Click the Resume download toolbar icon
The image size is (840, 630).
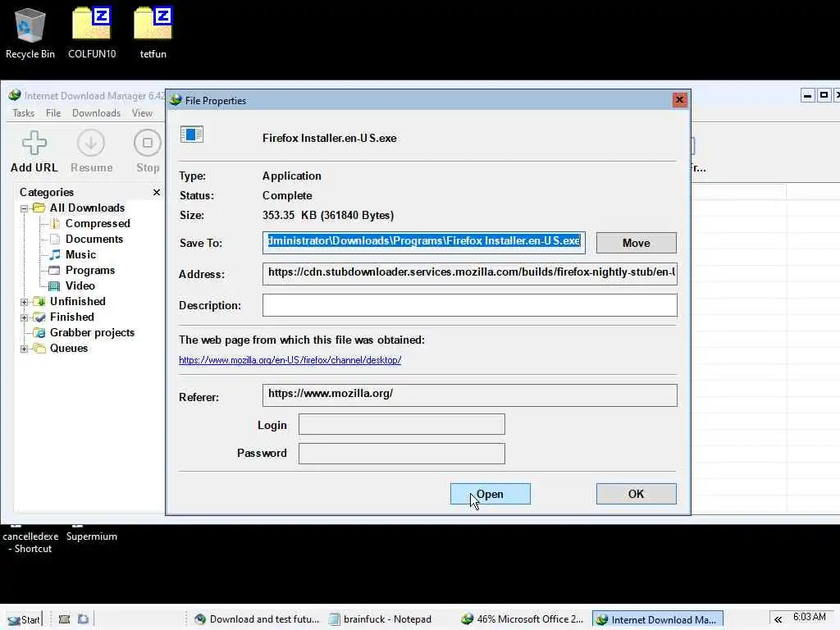(x=91, y=152)
